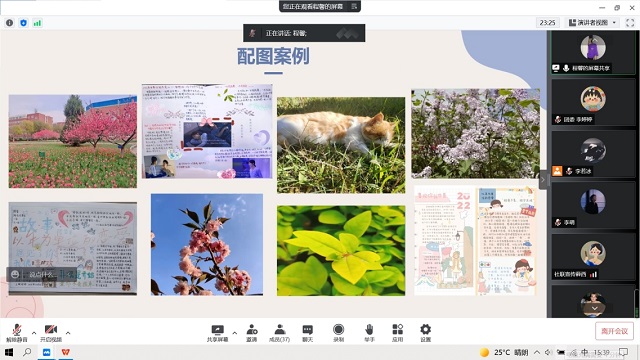Show more participants with down chevron
The image size is (640, 360).
pos(594,309)
